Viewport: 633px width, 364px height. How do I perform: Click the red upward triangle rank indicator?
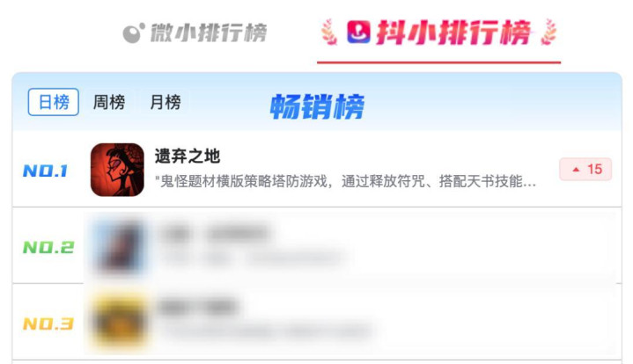[576, 170]
